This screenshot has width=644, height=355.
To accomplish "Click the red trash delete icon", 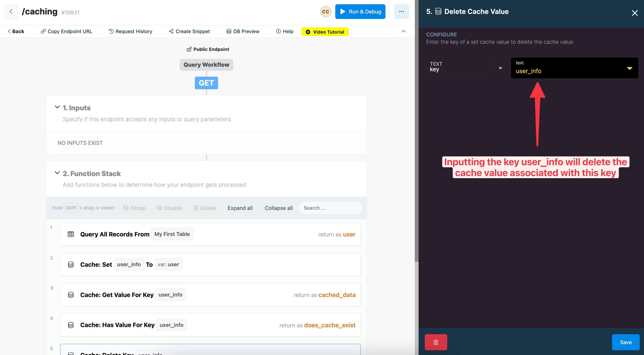I will pos(435,342).
